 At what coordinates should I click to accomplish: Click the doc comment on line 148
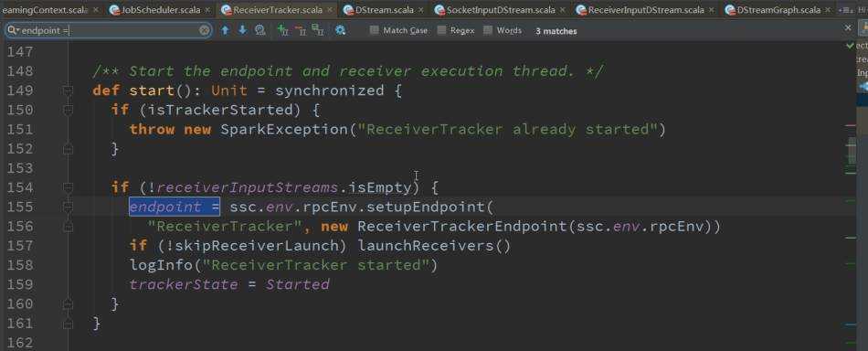pyautogui.click(x=348, y=71)
